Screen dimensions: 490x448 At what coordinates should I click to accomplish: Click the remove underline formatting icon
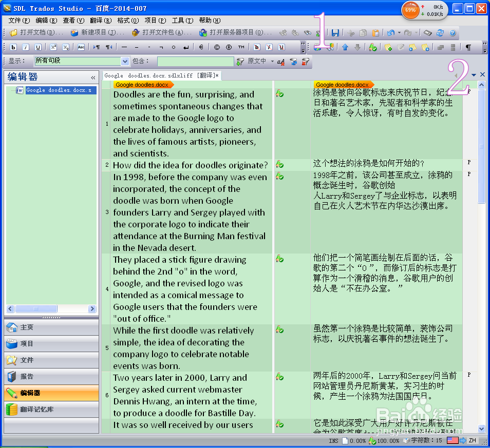click(281, 47)
